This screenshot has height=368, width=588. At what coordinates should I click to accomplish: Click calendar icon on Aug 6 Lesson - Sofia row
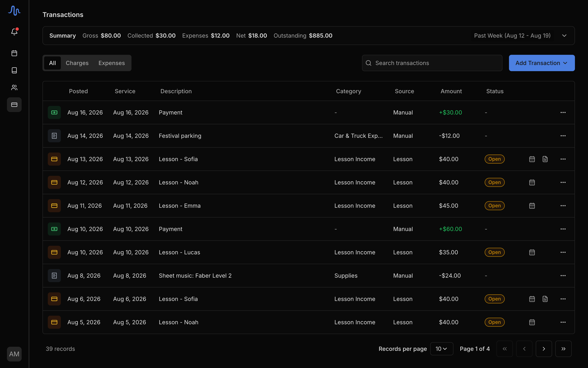pyautogui.click(x=532, y=299)
